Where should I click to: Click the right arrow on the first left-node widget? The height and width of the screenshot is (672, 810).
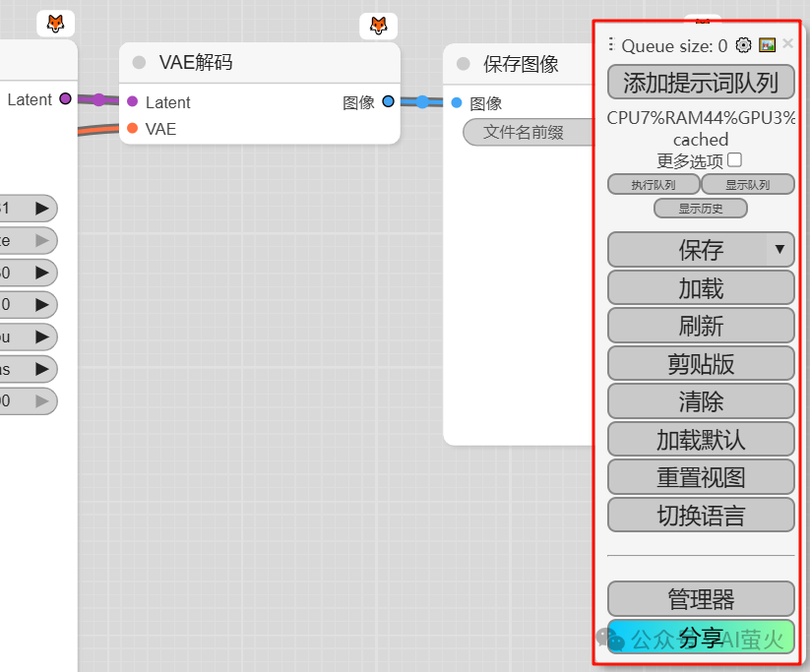[x=42, y=209]
